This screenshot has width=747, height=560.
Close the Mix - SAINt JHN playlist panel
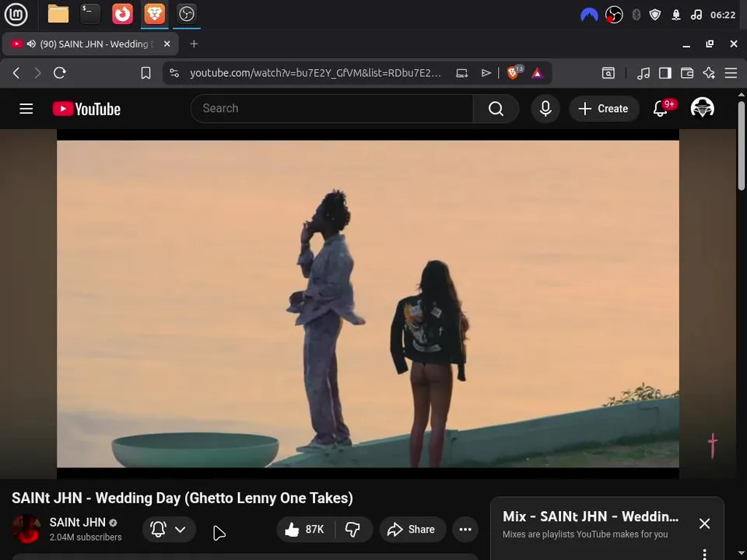705,523
